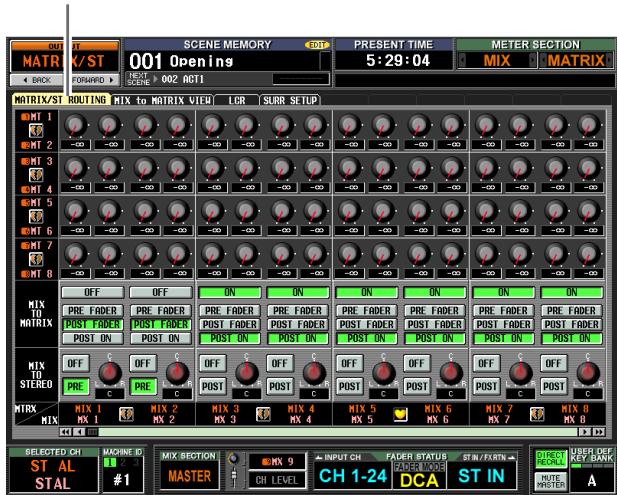Select POST FADER for MIX 3
This screenshot has height=495, width=617.
click(229, 325)
